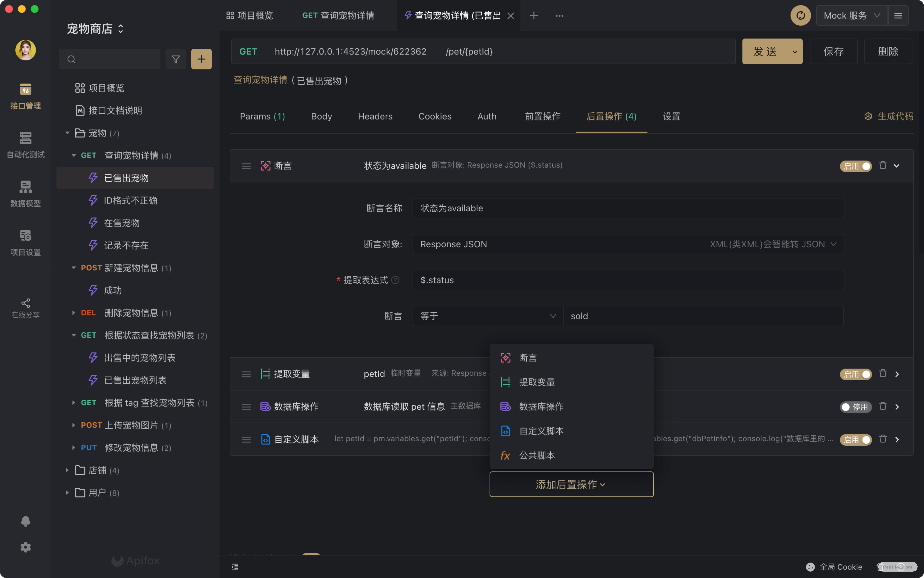Switch to the 设置 tab

(672, 116)
